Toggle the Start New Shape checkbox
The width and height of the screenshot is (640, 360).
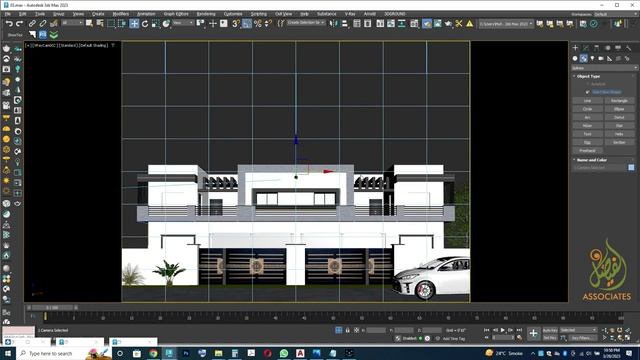tap(588, 92)
